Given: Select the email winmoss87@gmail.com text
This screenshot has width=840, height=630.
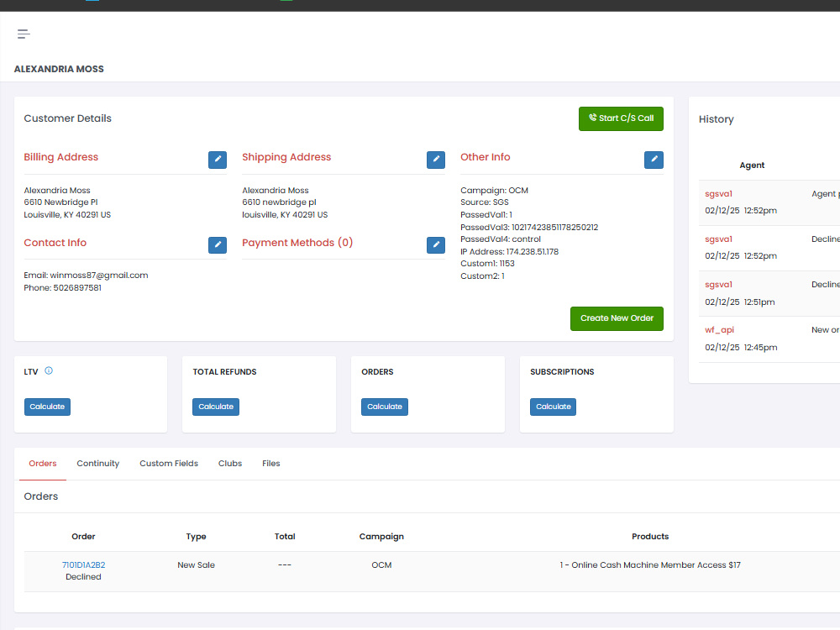Looking at the screenshot, I should tap(99, 276).
